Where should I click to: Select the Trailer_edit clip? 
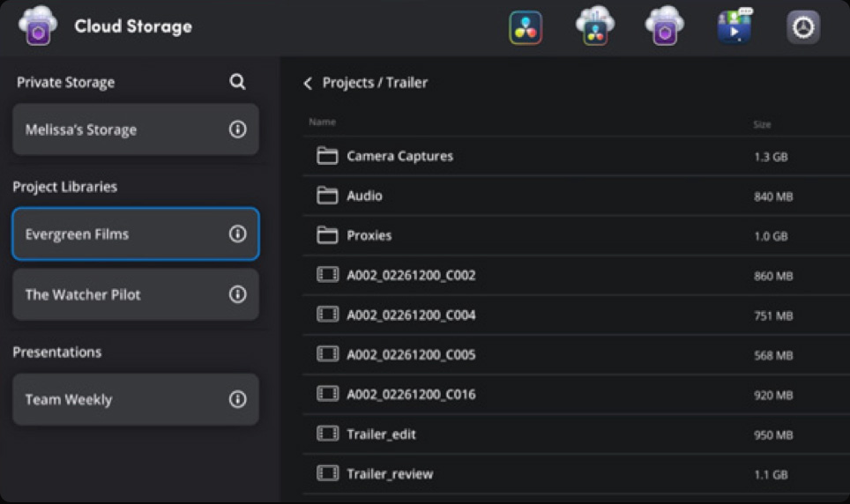click(381, 434)
